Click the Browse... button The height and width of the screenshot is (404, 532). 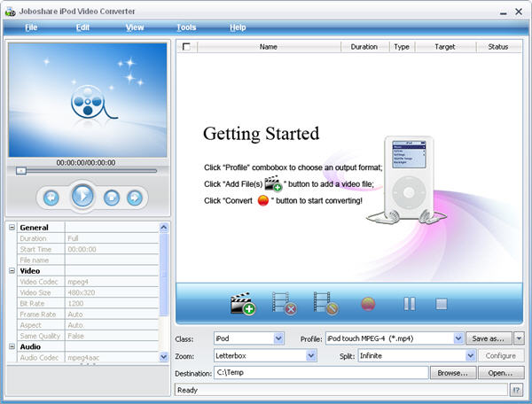(453, 373)
